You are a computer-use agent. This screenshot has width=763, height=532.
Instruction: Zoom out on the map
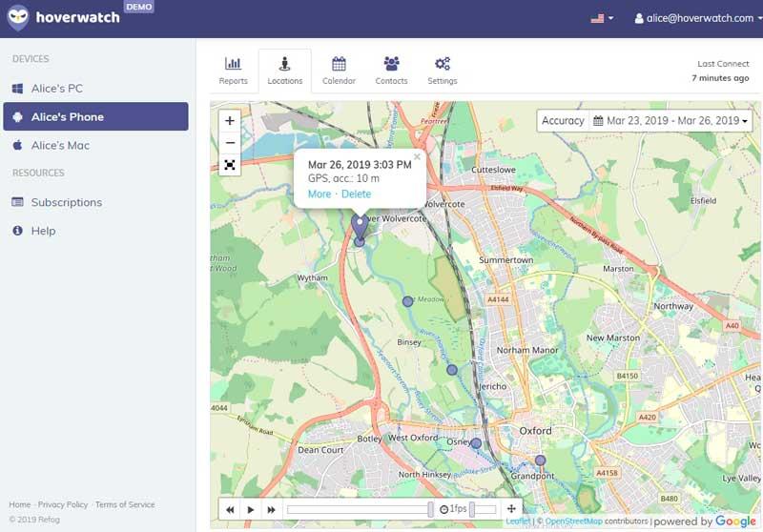coord(230,142)
